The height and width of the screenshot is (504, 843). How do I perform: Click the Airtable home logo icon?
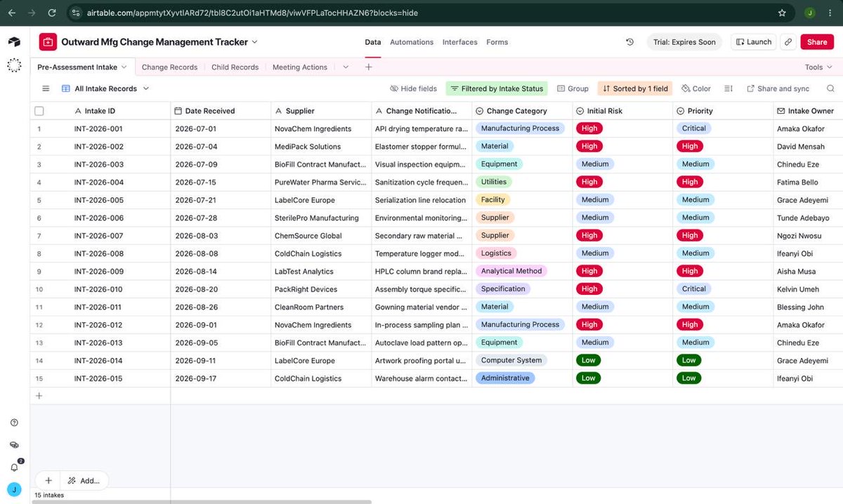pos(14,42)
